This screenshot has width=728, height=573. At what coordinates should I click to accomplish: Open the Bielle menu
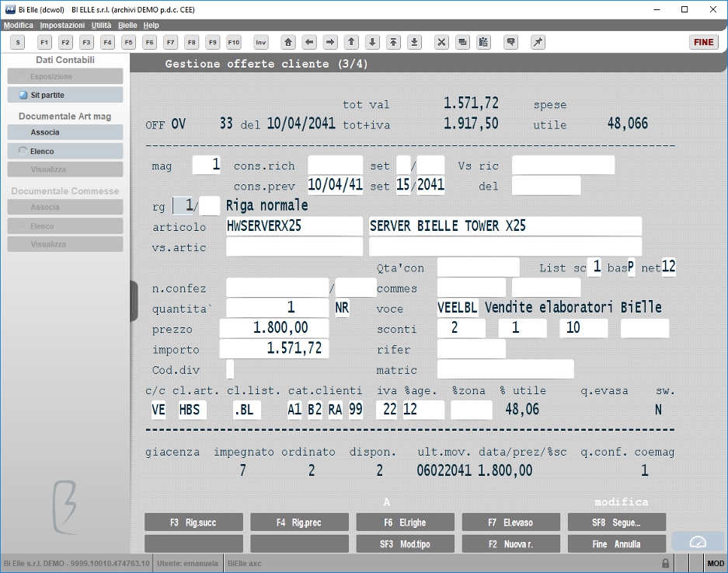tap(127, 25)
